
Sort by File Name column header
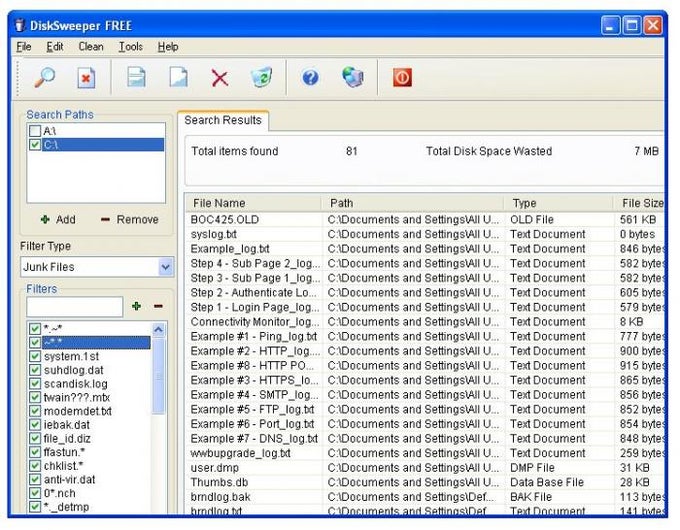pyautogui.click(x=254, y=203)
